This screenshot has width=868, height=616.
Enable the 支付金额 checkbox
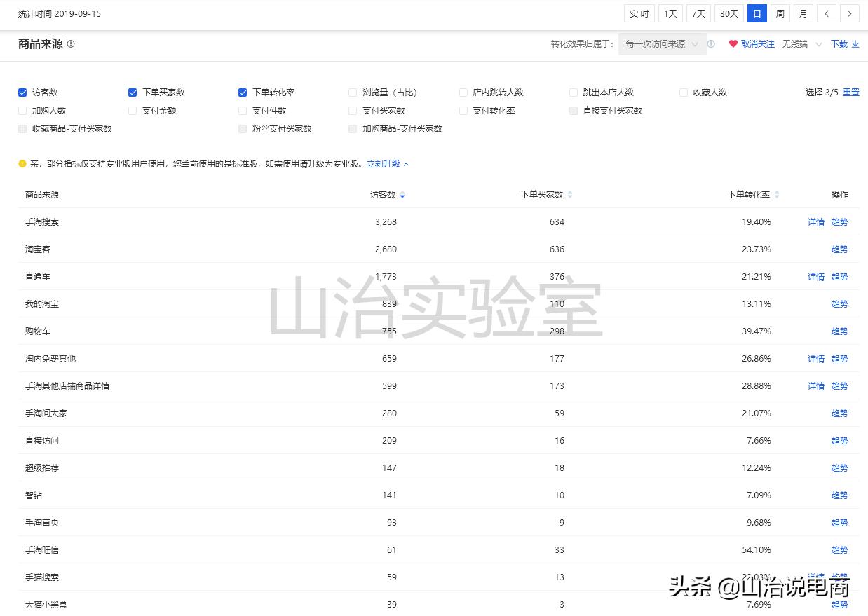pyautogui.click(x=132, y=110)
